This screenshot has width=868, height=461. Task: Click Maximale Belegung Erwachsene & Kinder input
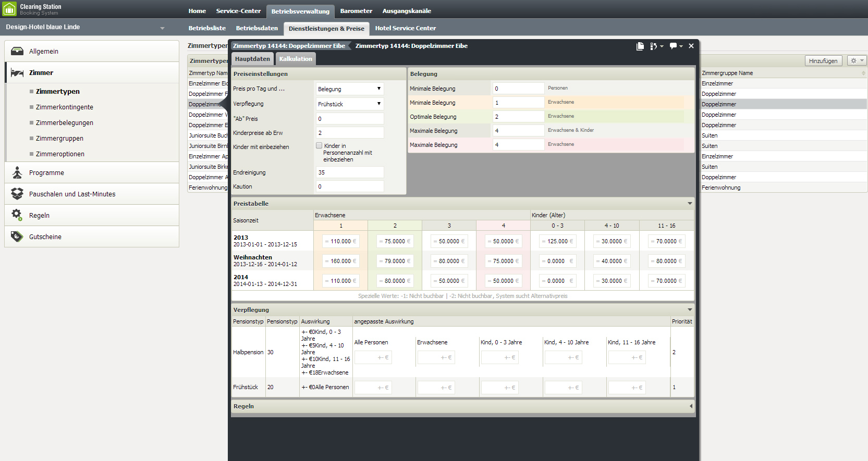click(x=518, y=131)
